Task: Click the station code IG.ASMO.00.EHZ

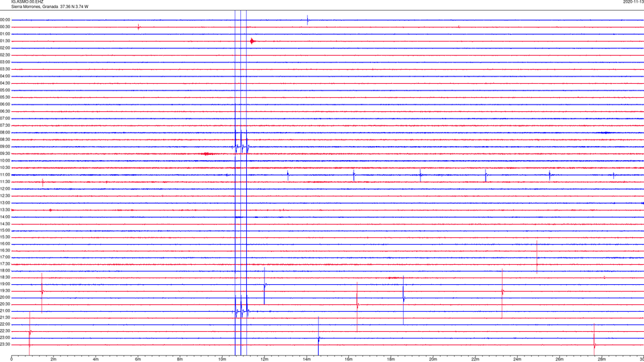Action: point(27,2)
